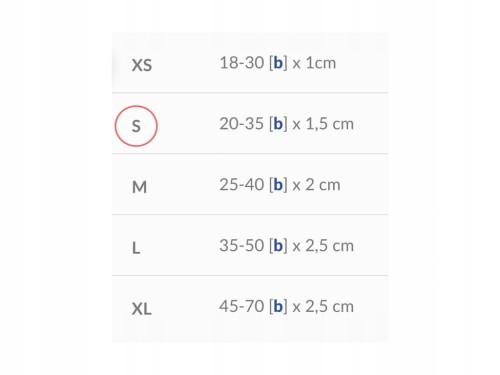Pick the XL size label
500x375 pixels.
142,309
